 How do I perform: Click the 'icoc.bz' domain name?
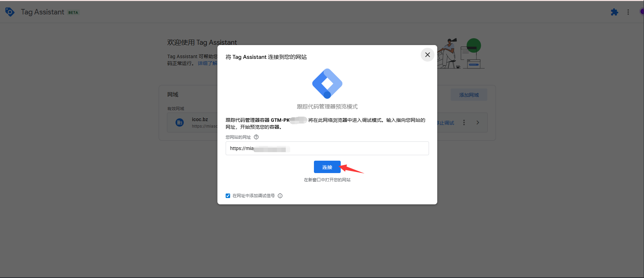point(200,119)
